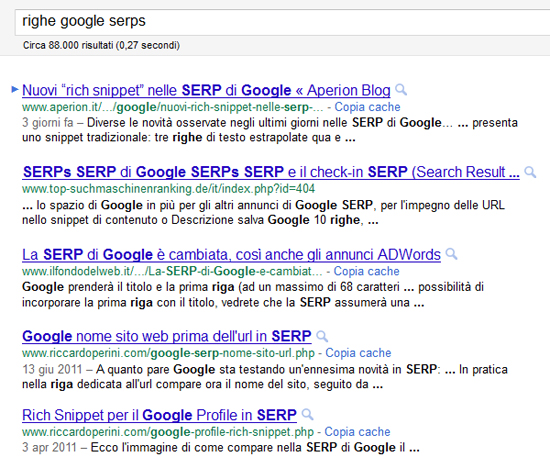Click snippet 'Google prenderà il titolo e la prima riga'
The height and width of the screenshot is (457, 550).
point(128,287)
